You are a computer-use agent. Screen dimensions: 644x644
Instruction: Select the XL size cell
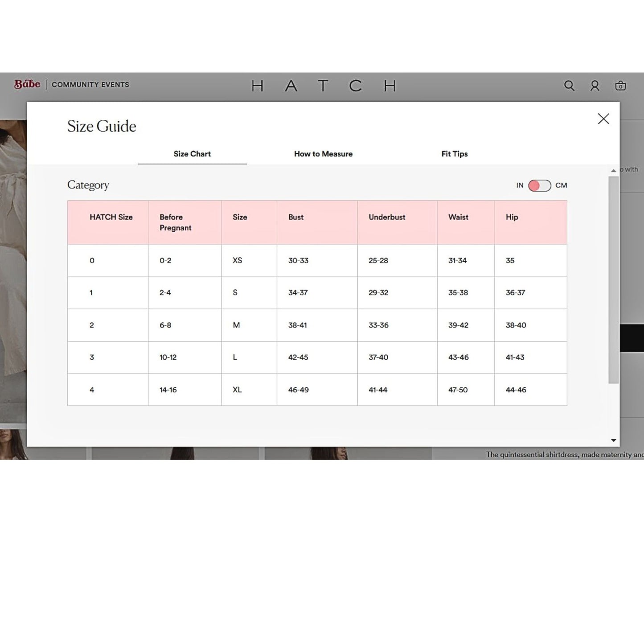tap(237, 390)
